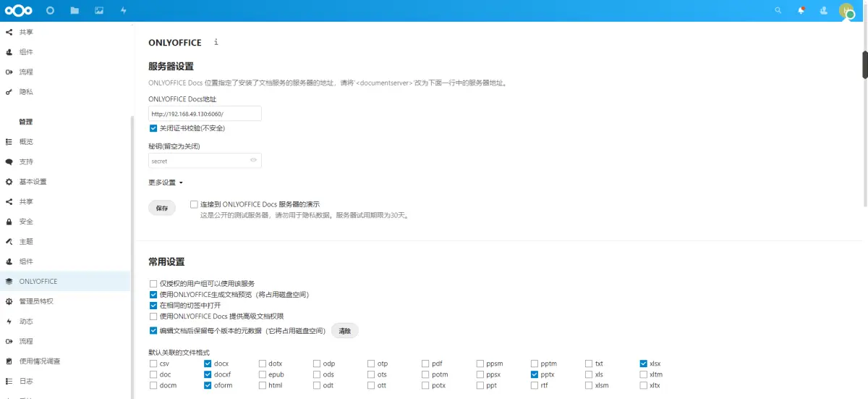
Task: Toggle 在相同的切签中打开 checkbox
Action: pyautogui.click(x=153, y=306)
